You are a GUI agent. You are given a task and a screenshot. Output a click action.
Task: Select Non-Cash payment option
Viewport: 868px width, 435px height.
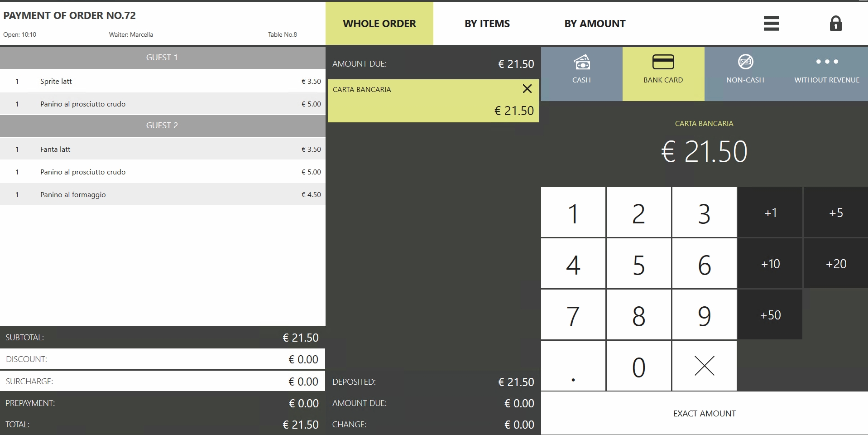point(745,74)
